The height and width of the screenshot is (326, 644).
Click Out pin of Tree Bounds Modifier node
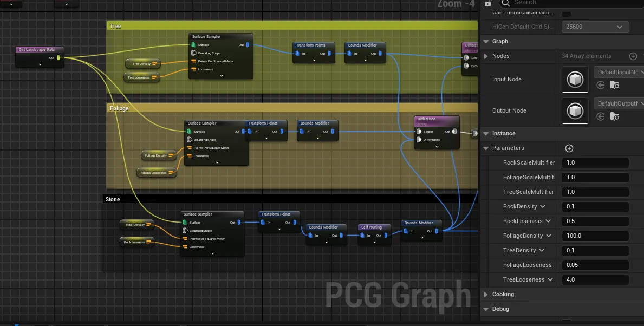tap(380, 54)
